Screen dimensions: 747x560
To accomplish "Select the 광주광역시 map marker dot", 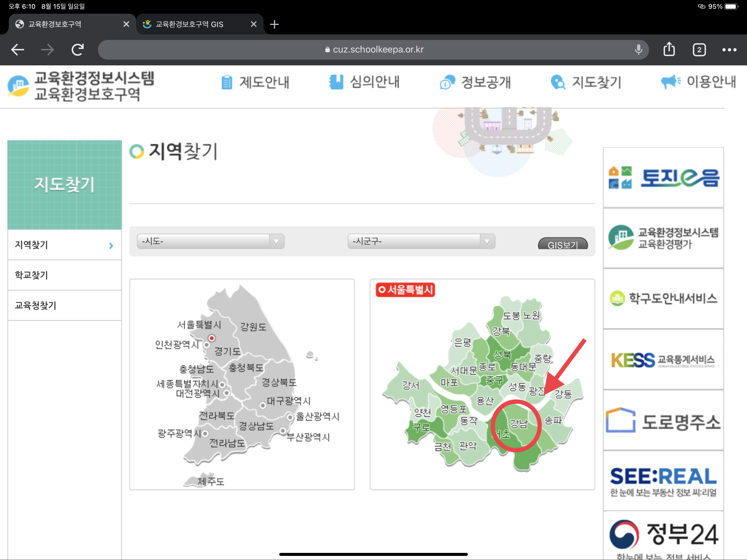I will pos(205,433).
